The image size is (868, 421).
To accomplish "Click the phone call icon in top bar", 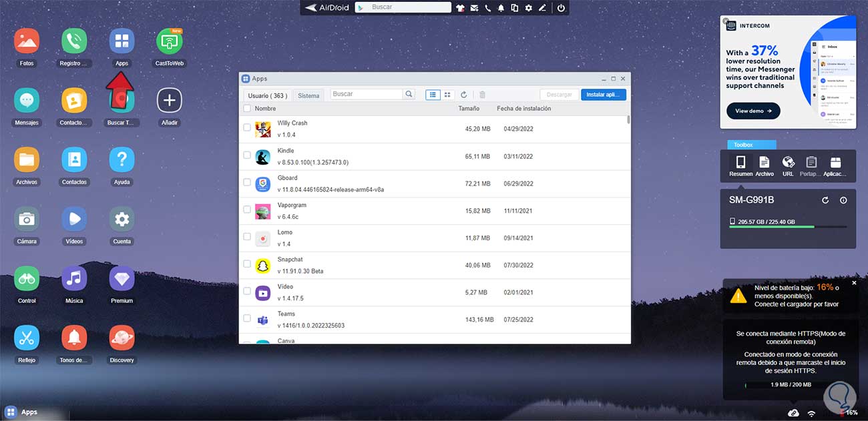I will pyautogui.click(x=488, y=8).
